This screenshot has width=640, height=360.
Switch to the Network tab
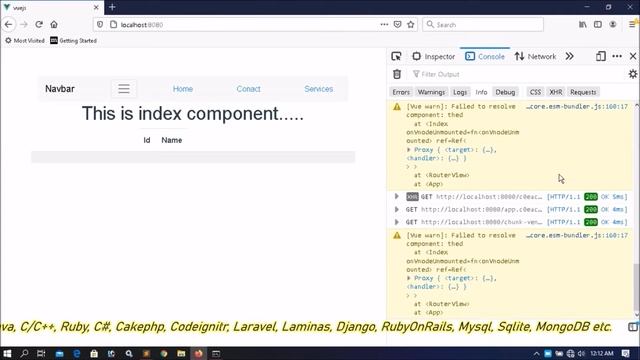(x=535, y=56)
